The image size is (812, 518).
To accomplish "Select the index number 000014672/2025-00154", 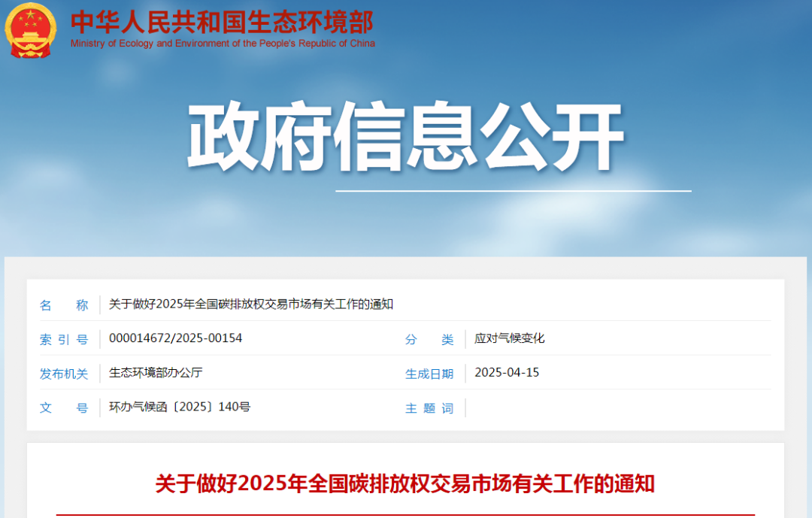I will coord(175,338).
